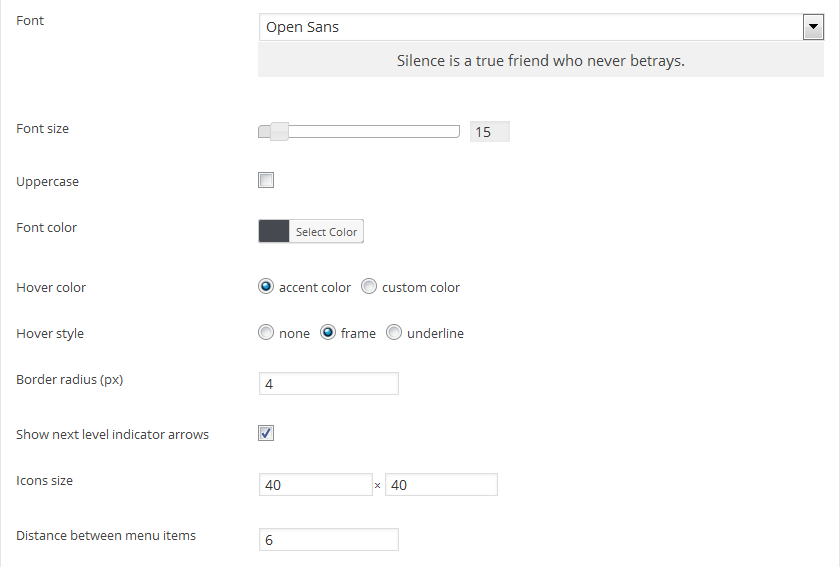Image resolution: width=840 pixels, height=567 pixels.
Task: Enable the Uppercase checkbox
Action: (266, 181)
